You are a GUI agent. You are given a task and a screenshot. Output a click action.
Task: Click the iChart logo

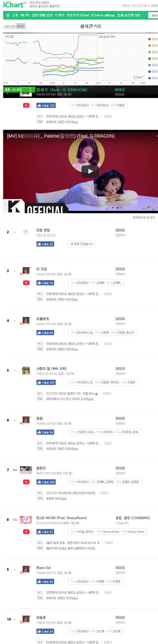(x=14, y=4)
